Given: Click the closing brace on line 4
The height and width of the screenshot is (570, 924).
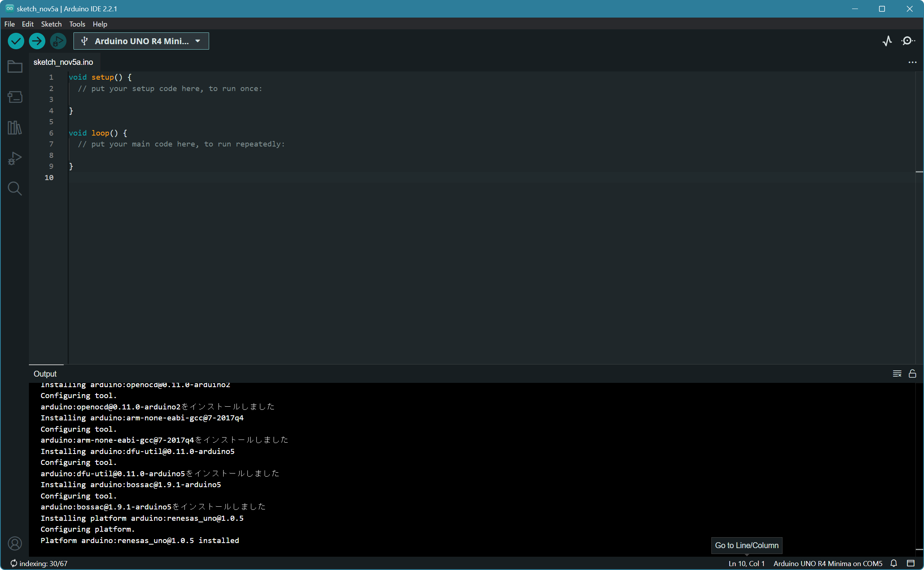Looking at the screenshot, I should tap(71, 111).
